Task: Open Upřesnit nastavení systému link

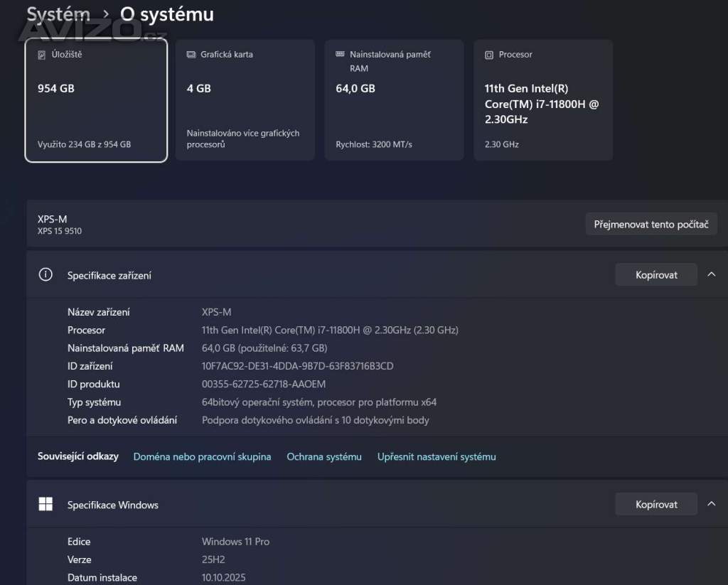Action: coord(437,457)
